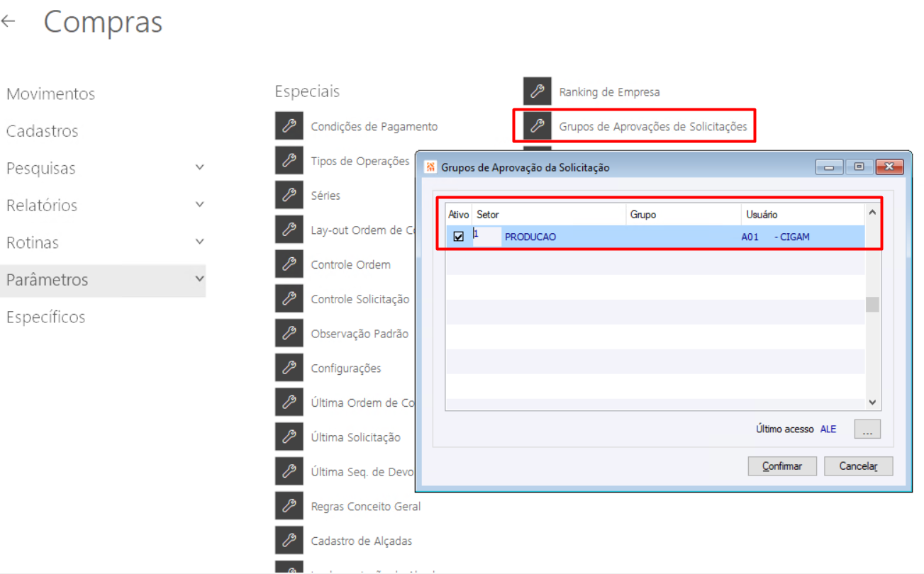Click the Cancelar button
This screenshot has height=574, width=924.
tap(859, 466)
